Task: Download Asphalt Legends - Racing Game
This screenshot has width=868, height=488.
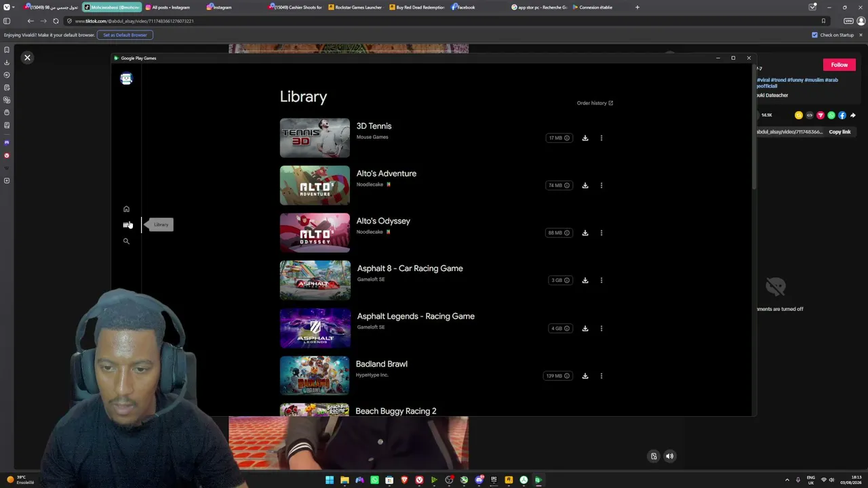Action: pyautogui.click(x=585, y=329)
